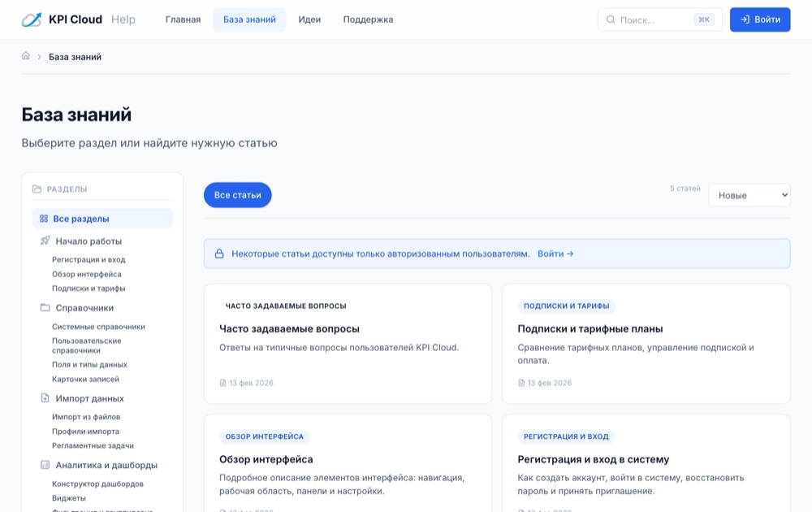Click the folder icon beside Справочники

[x=45, y=307]
